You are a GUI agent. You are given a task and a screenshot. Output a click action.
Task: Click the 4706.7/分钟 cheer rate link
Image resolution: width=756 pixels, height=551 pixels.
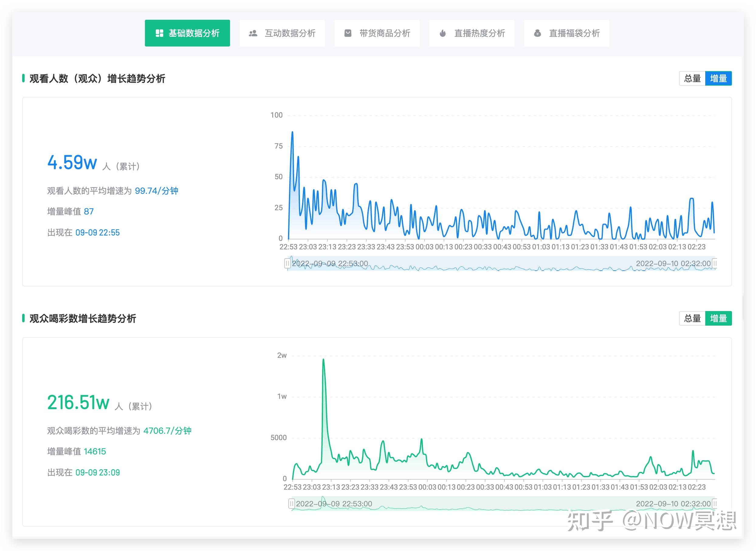pos(167,431)
